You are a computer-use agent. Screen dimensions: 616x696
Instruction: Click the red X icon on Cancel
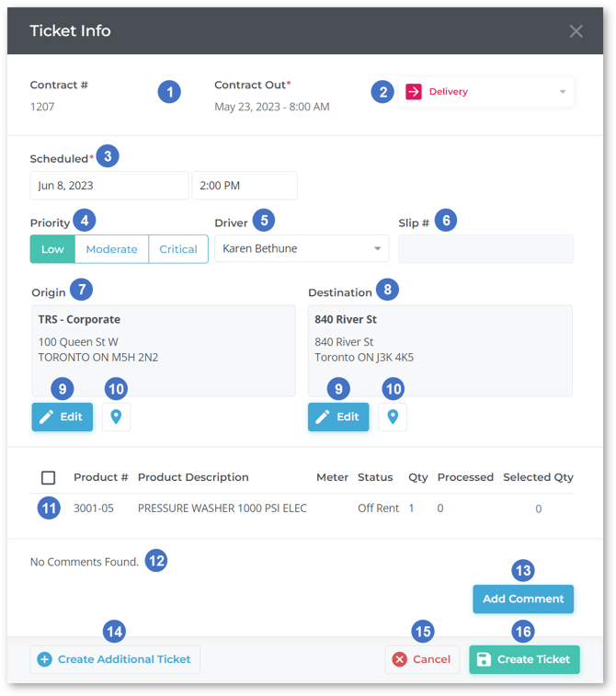[x=399, y=659]
